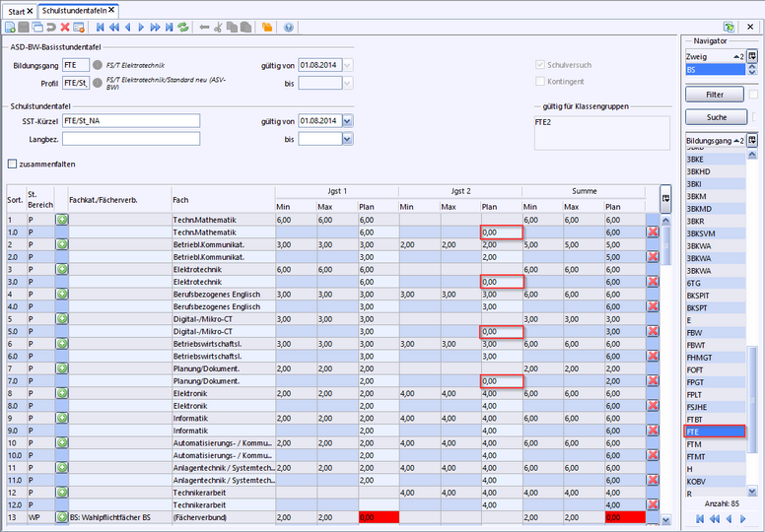This screenshot has height=532, width=765.
Task: Jump to first record in toolbar
Action: pos(100,28)
